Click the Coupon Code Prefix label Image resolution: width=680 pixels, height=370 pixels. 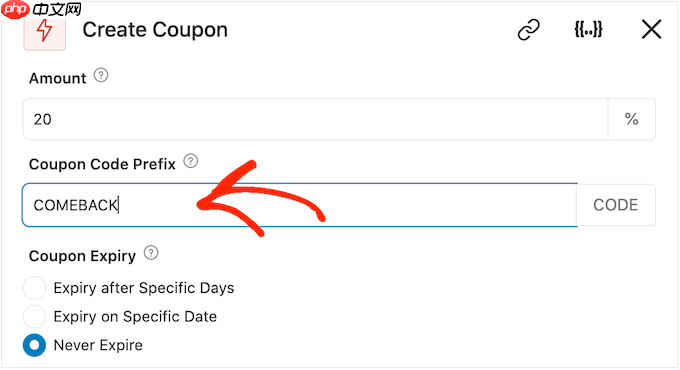click(x=102, y=164)
